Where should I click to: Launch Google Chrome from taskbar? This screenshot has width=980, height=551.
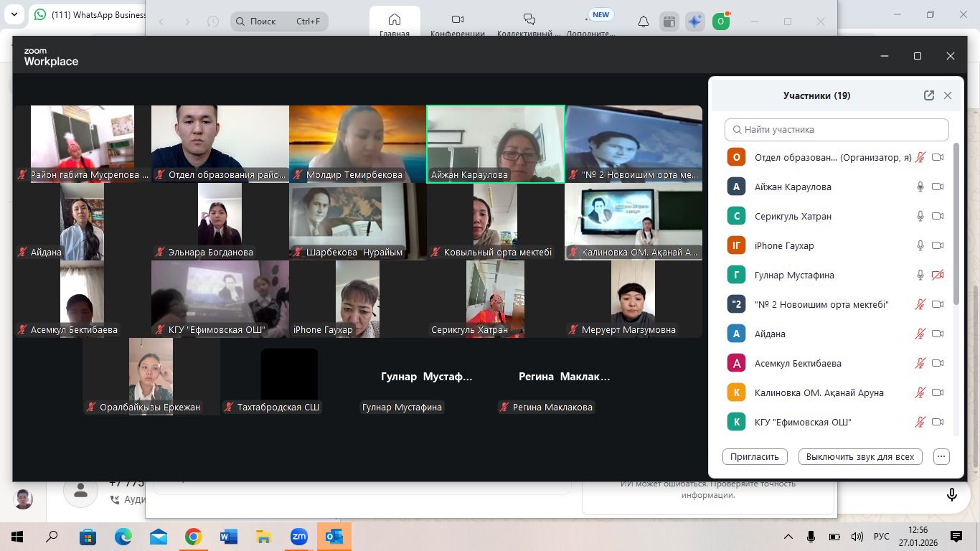click(193, 537)
